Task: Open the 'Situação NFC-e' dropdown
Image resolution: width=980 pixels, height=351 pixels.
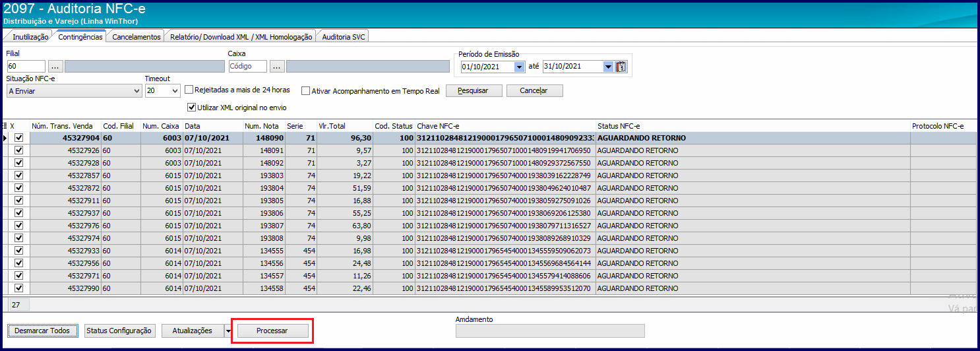Action: (x=137, y=91)
